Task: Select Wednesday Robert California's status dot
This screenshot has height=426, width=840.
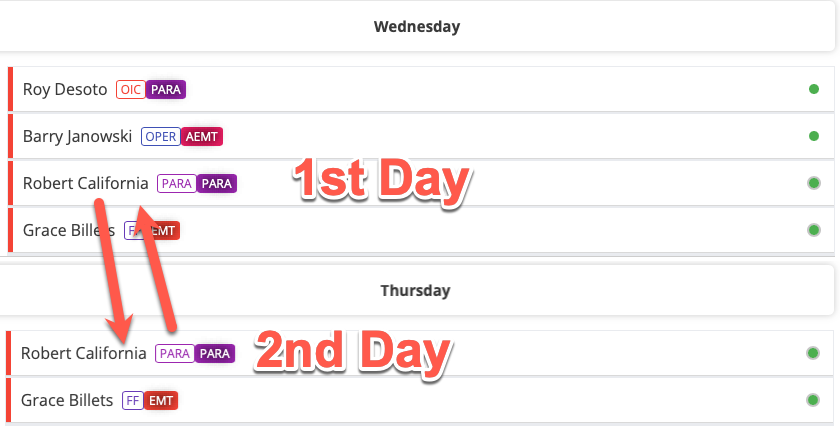Action: point(814,183)
